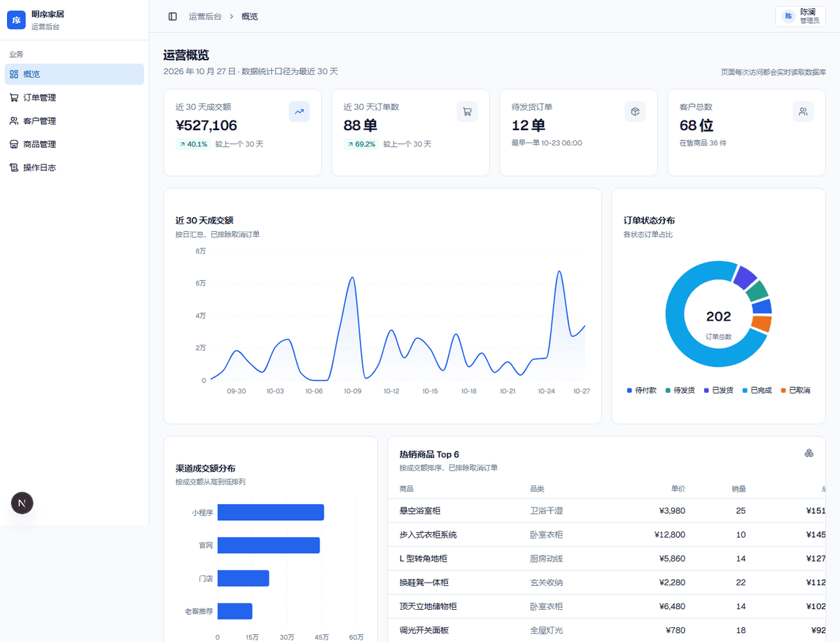The width and height of the screenshot is (840, 642).
Task: Click the 202 order total in donut
Action: [x=718, y=316]
